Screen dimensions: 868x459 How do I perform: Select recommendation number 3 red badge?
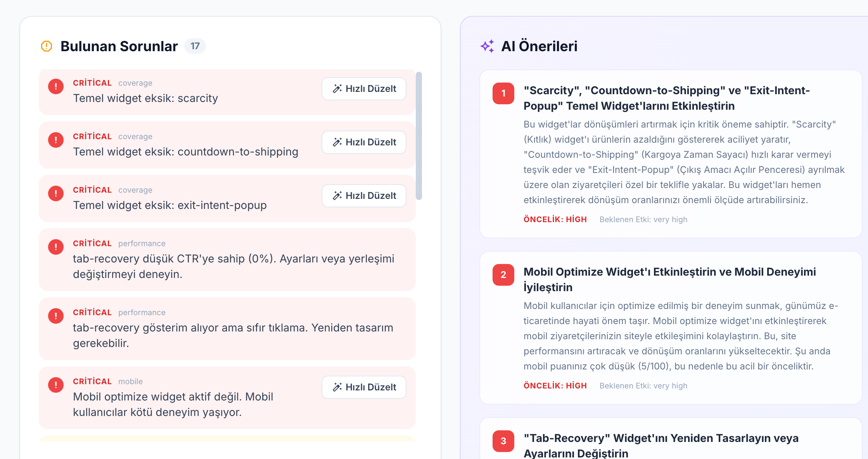point(503,441)
